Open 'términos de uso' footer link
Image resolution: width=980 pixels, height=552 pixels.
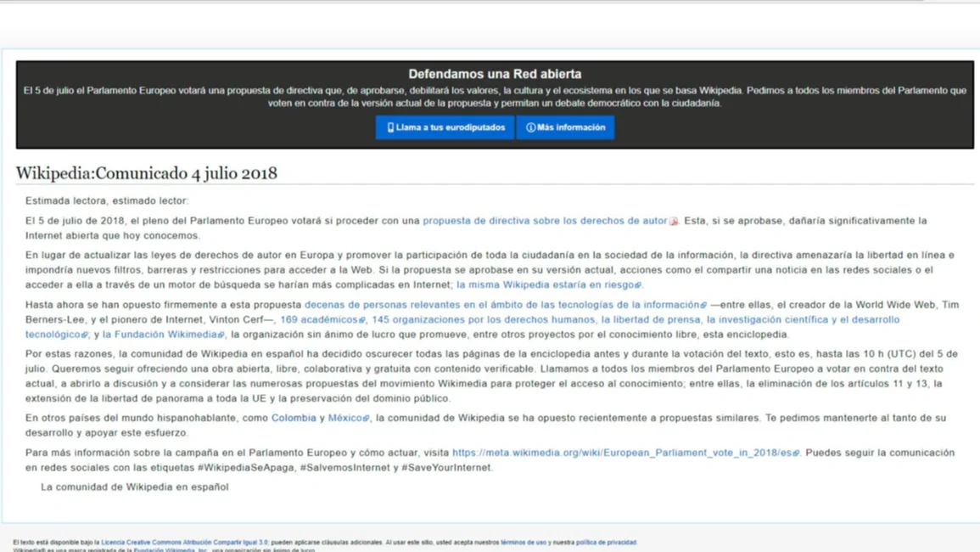524,543
